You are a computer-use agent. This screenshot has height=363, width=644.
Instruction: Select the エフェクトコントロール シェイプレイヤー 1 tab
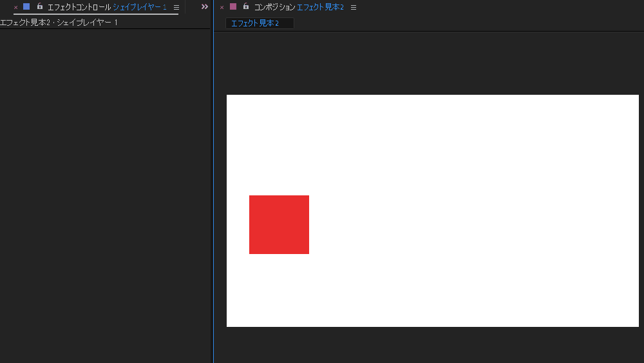click(x=107, y=7)
